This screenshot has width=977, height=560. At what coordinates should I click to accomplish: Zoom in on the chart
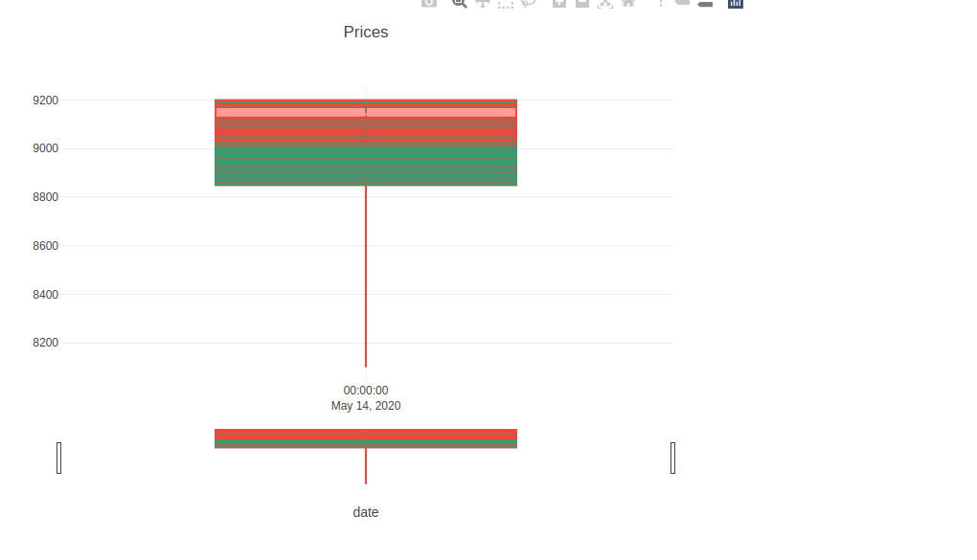pyautogui.click(x=558, y=4)
